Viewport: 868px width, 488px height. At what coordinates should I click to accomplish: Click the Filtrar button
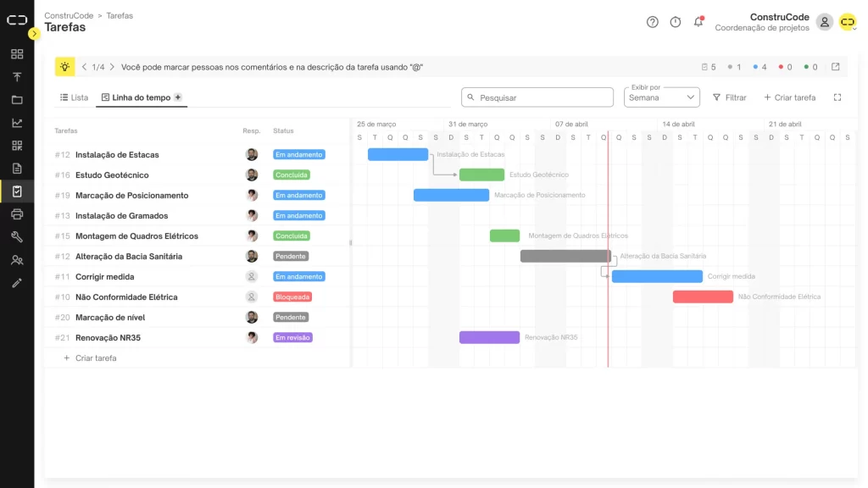(x=729, y=97)
